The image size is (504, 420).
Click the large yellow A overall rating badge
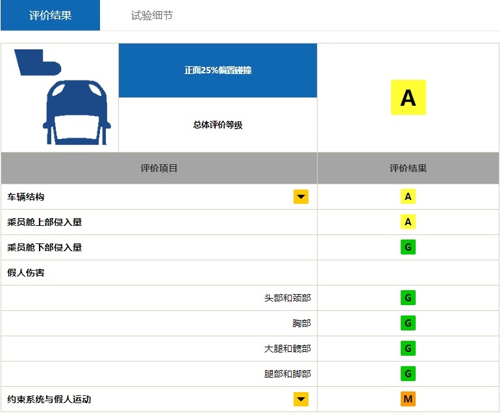[x=409, y=97]
